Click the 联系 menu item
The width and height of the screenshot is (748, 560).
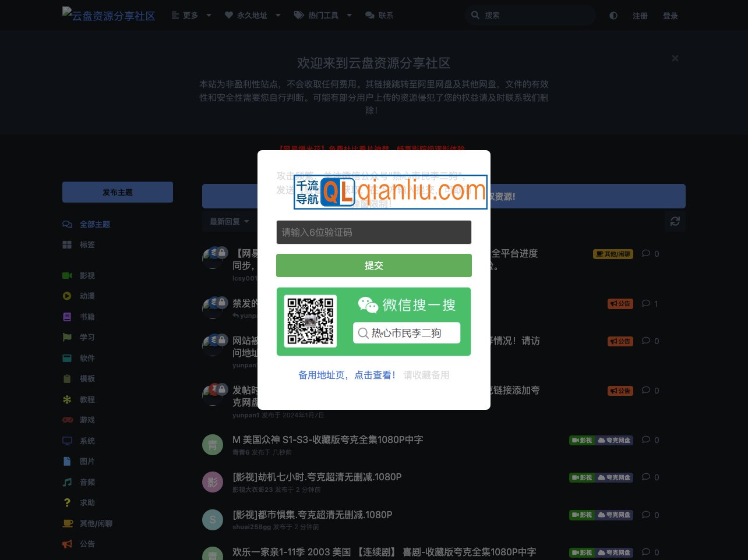[x=379, y=15]
